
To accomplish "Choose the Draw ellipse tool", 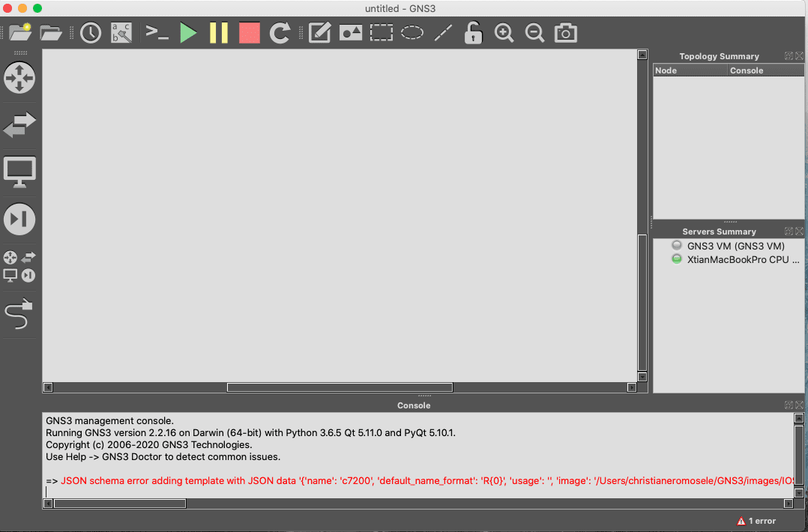I will click(411, 33).
